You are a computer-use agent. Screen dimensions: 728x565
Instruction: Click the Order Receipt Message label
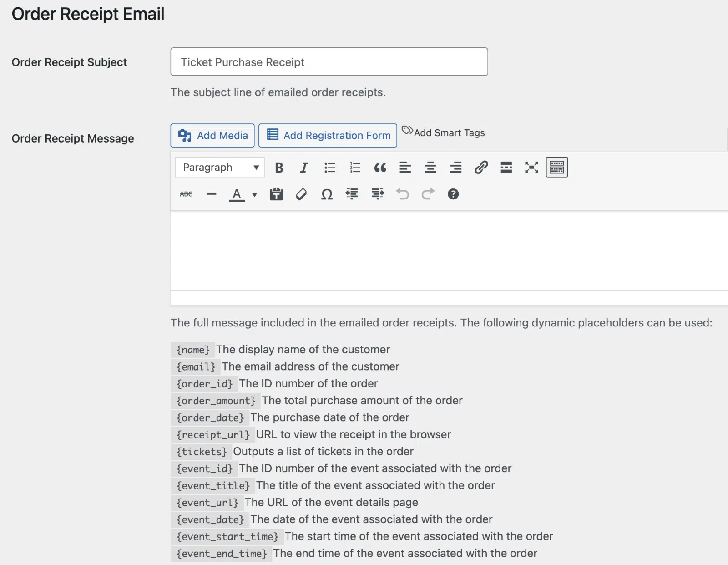tap(73, 138)
